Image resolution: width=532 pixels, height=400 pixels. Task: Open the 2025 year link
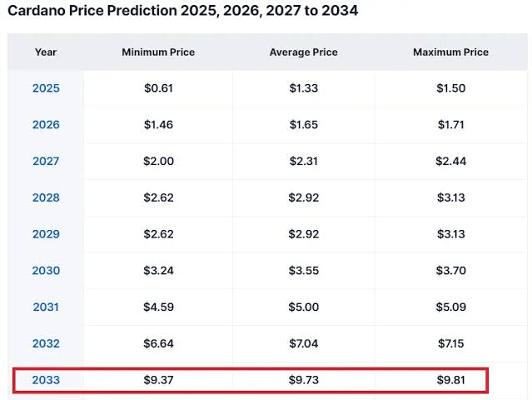point(46,88)
